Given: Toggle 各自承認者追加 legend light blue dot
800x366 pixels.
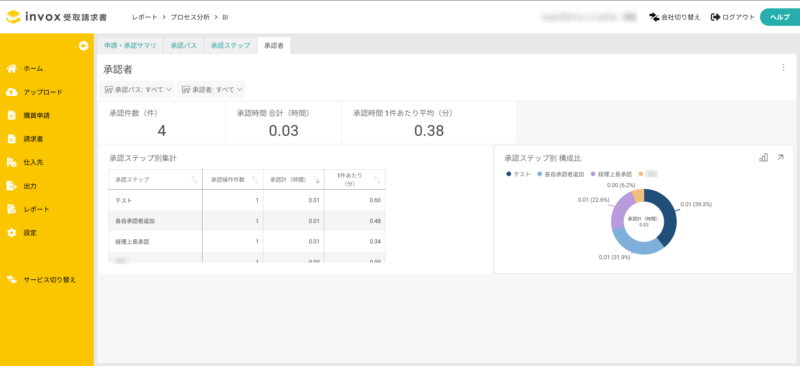Looking at the screenshot, I should 540,174.
